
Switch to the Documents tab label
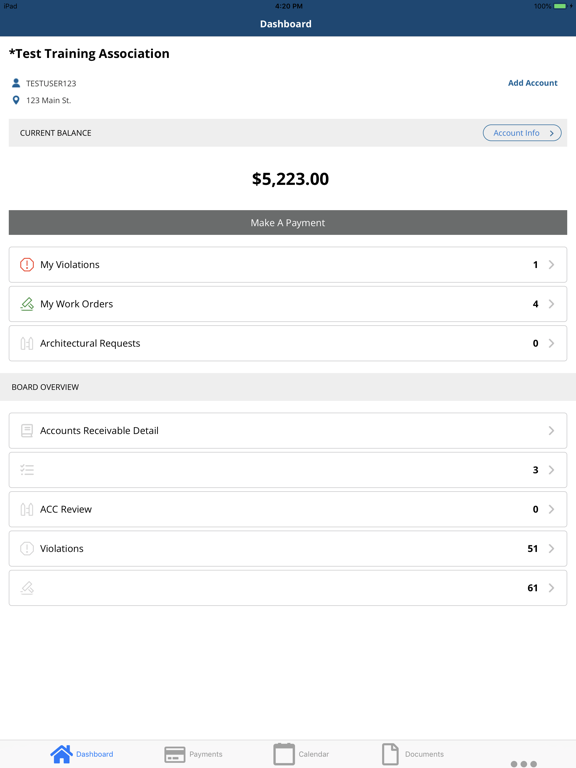click(x=424, y=754)
